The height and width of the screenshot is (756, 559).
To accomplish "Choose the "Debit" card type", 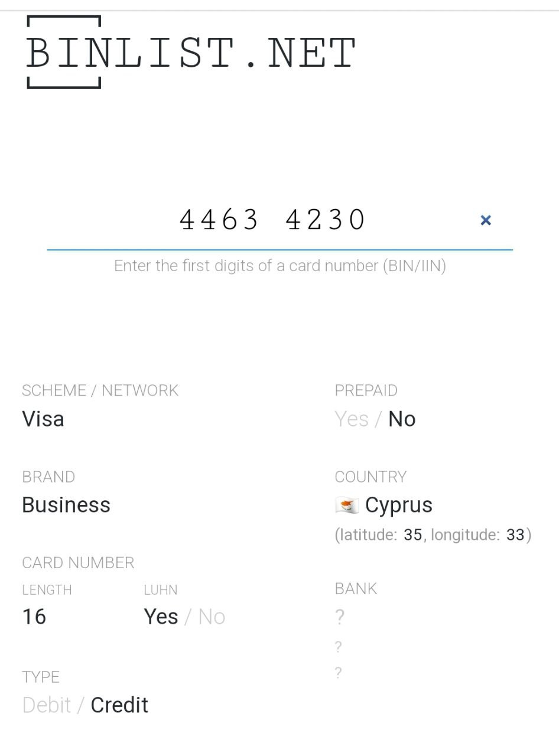I will pyautogui.click(x=47, y=705).
